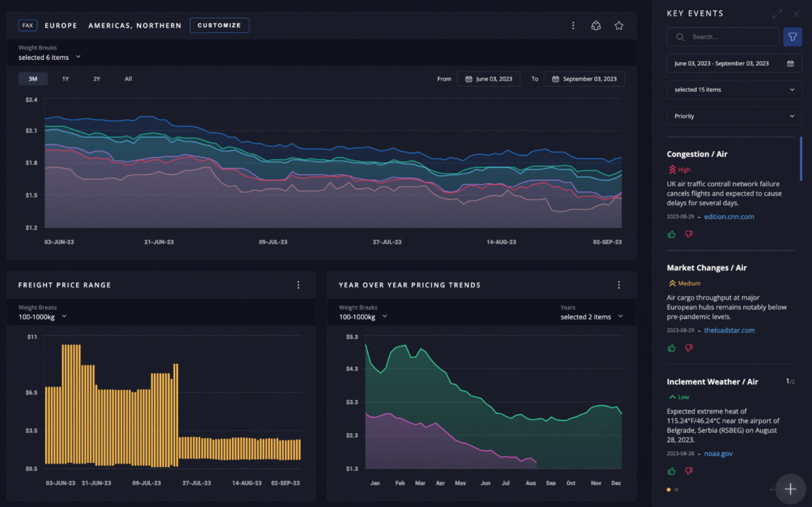Click the round plus floating action button
Viewport: 812px width, 507px height.
[x=790, y=489]
